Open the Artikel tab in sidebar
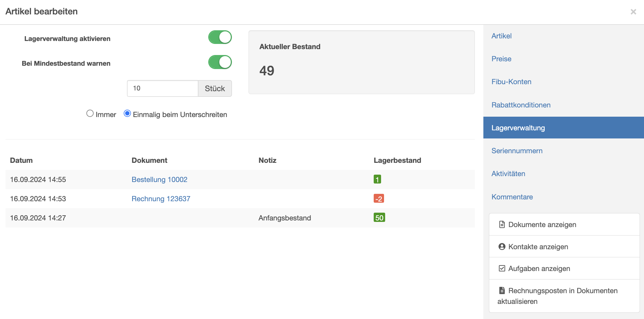Screen dimensions: 644x319 (501, 36)
